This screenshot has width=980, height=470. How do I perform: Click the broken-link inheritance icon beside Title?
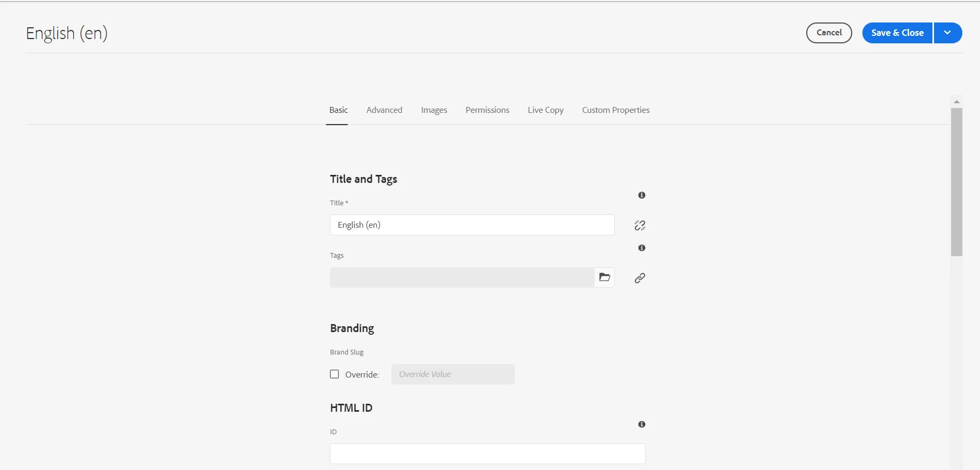pyautogui.click(x=640, y=225)
